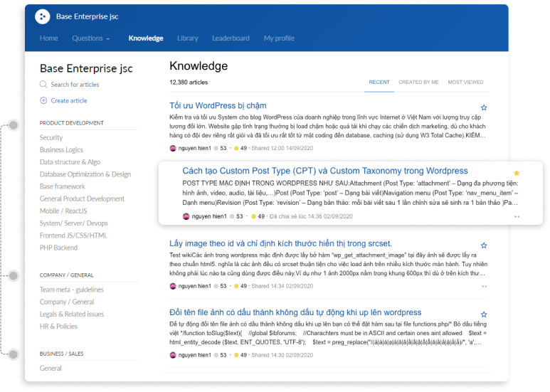This screenshot has height=392, width=550.
Task: Go to the Home menu
Action: pyautogui.click(x=49, y=38)
